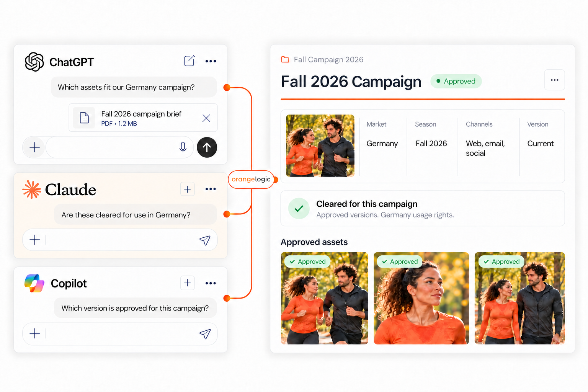This screenshot has height=392, width=588.
Task: Click the Fall 2026 Campaign title
Action: 351,82
